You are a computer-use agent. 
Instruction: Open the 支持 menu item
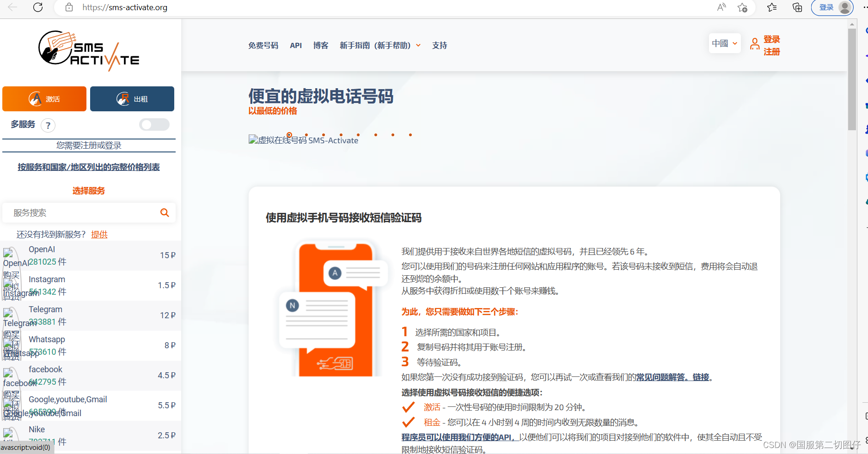point(440,45)
